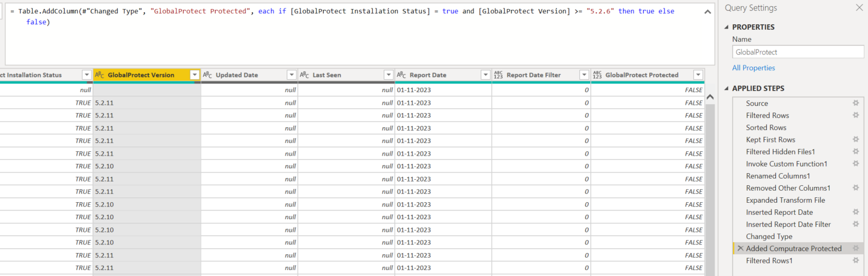Viewport: 868px width, 276px height.
Task: Delete the Added Computrace Protected step
Action: 740,249
